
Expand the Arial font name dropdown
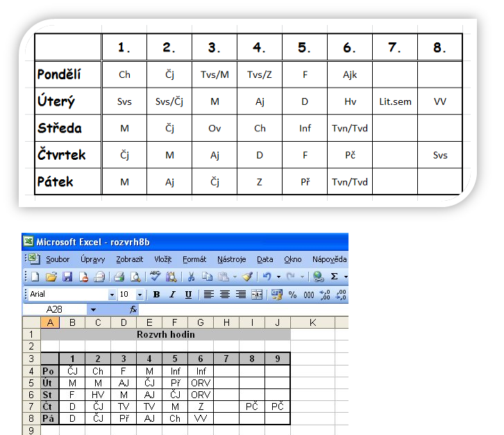point(112,295)
